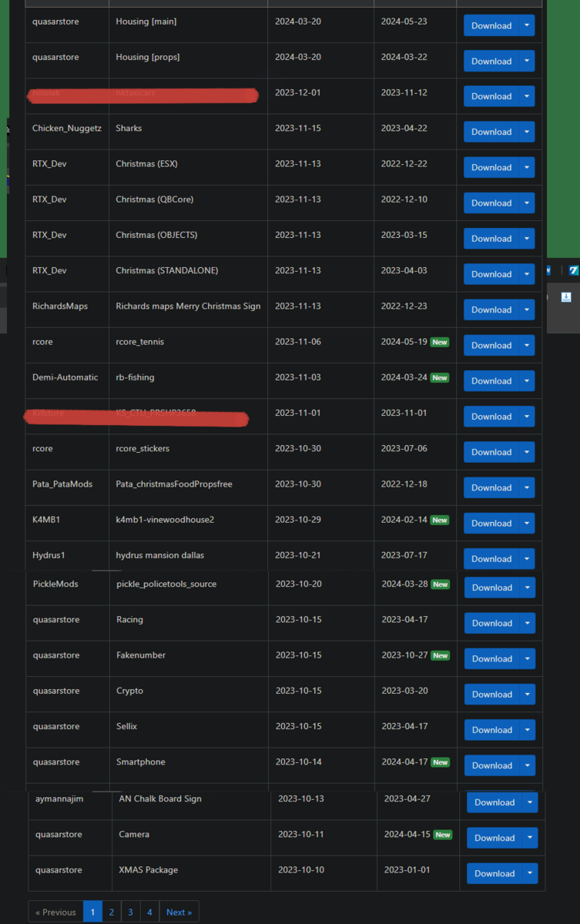The width and height of the screenshot is (580, 924).
Task: Select date 2023-10-11 in Camera row
Action: point(301,835)
